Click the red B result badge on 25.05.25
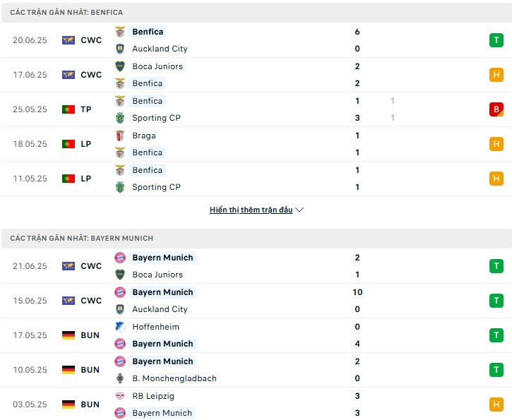This screenshot has height=420, width=512. [x=496, y=109]
